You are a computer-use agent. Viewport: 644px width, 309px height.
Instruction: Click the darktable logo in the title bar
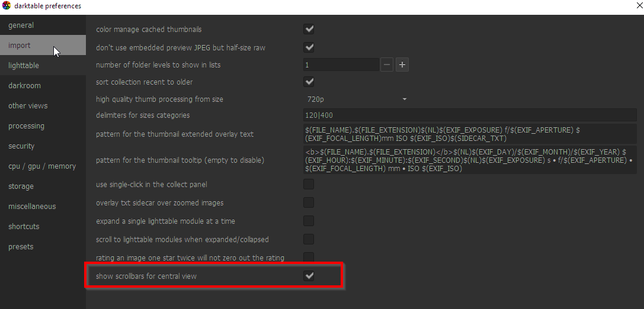pyautogui.click(x=7, y=6)
